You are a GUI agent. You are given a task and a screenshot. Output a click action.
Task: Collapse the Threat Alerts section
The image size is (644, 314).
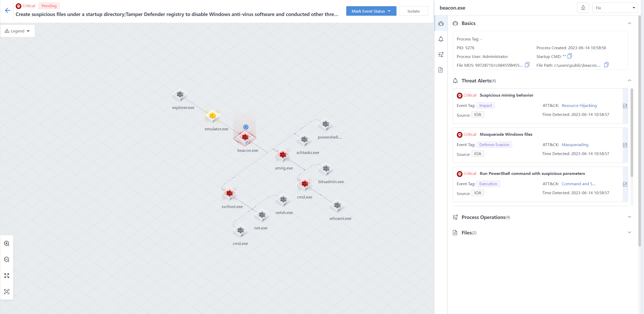point(629,81)
